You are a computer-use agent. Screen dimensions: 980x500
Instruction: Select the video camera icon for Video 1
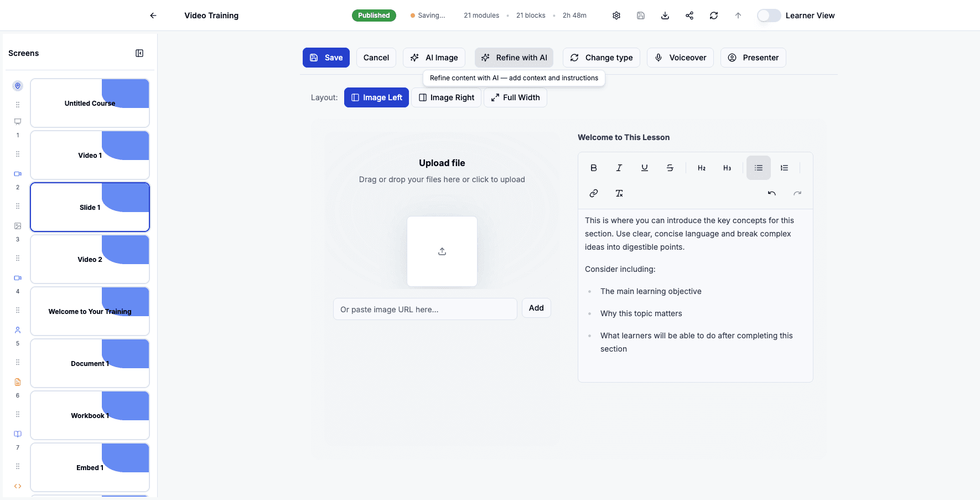[17, 173]
